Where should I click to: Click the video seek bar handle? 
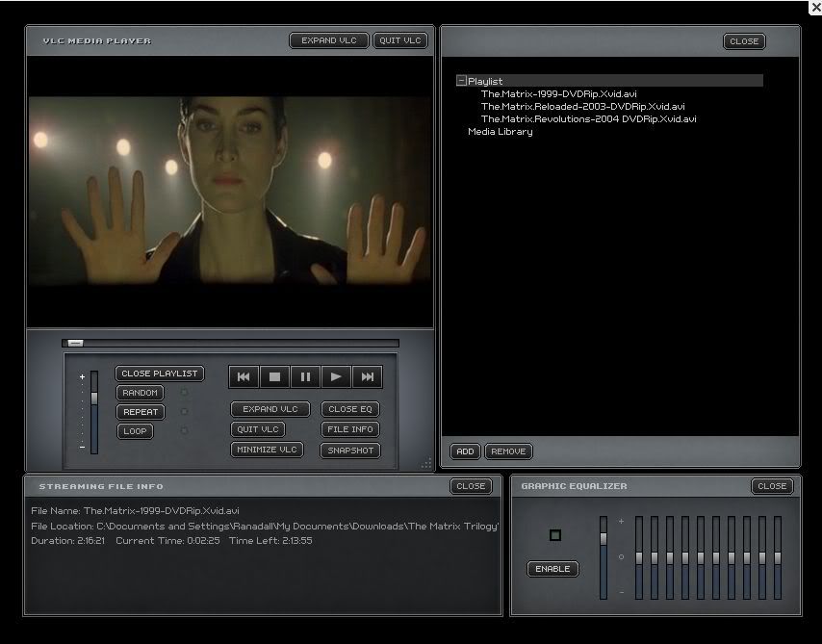(x=75, y=343)
